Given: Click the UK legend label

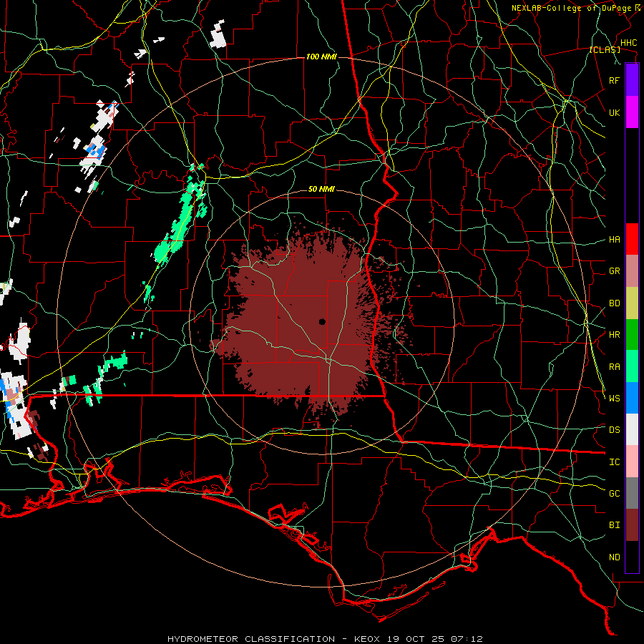Looking at the screenshot, I should [x=614, y=112].
